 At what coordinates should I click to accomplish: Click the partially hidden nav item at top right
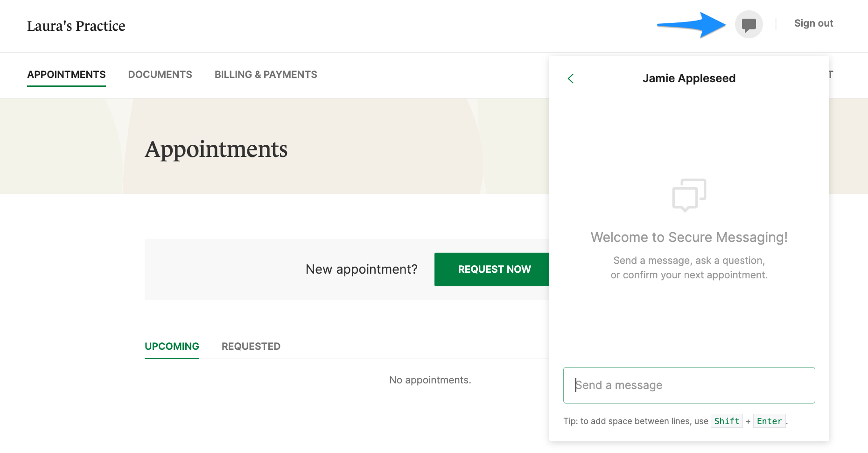830,74
